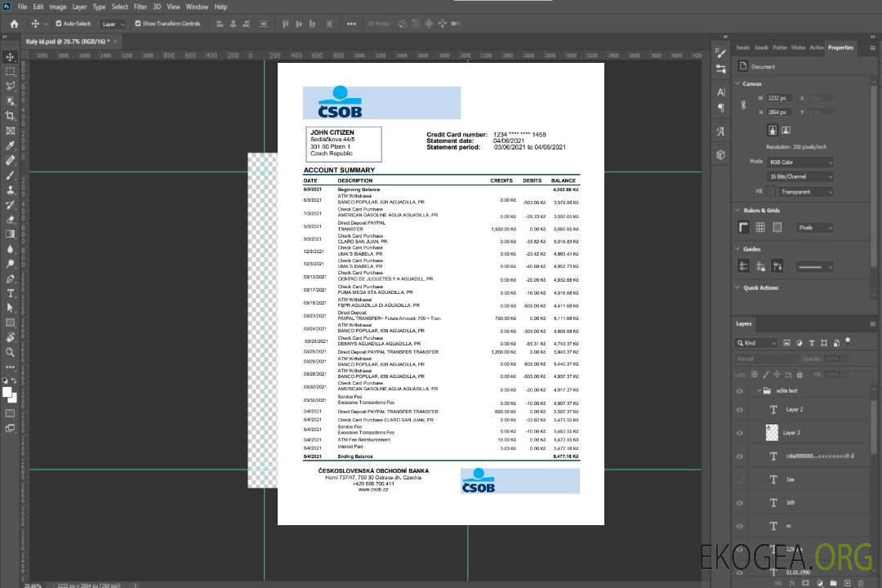This screenshot has width=882, height=588.
Task: Delete layer using trash icon
Action: pyautogui.click(x=861, y=583)
